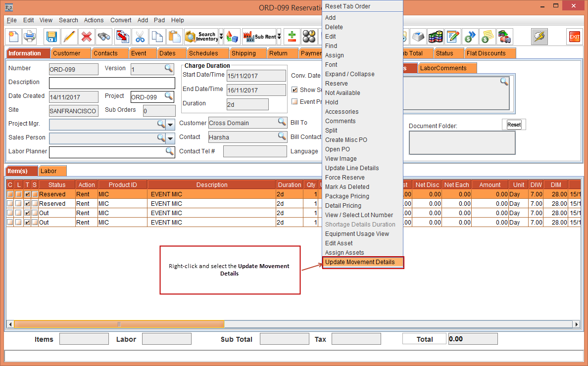The width and height of the screenshot is (588, 366).
Task: Click the binoculars Find icon
Action: [104, 37]
